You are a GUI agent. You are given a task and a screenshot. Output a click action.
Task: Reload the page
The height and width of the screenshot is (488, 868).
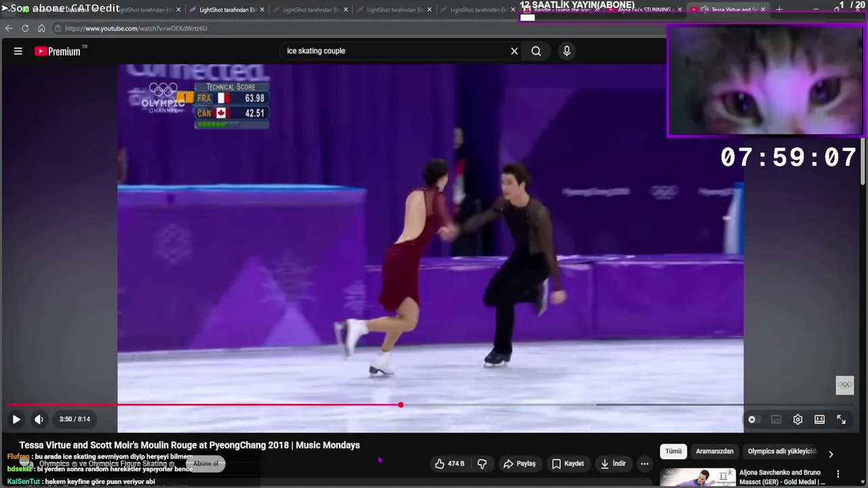pos(25,28)
